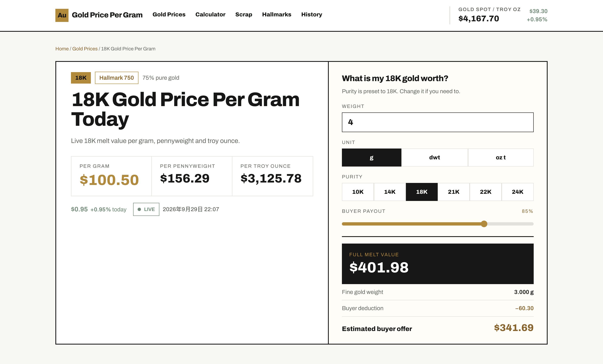Image resolution: width=603 pixels, height=364 pixels.
Task: Switch unit to oz t
Action: (501, 158)
